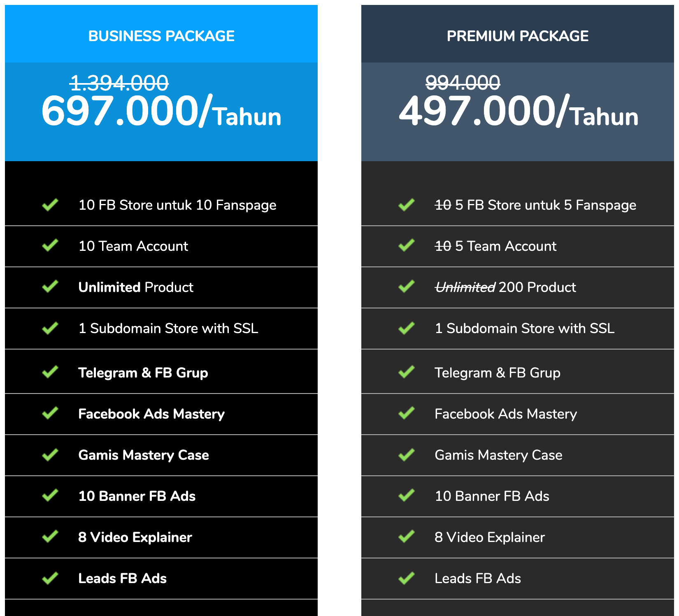Select the Premium Package header

[518, 36]
